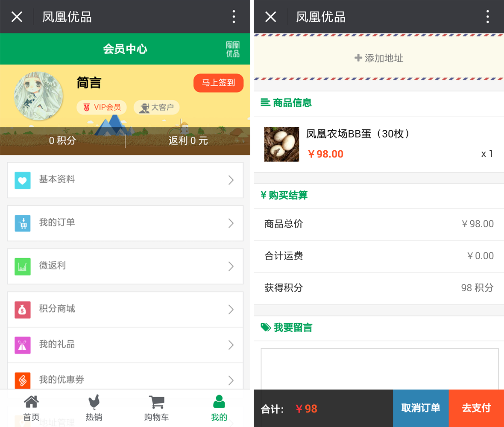This screenshot has height=427, width=504.
Task: Click the money bag icon for 积分商城
Action: pos(23,310)
